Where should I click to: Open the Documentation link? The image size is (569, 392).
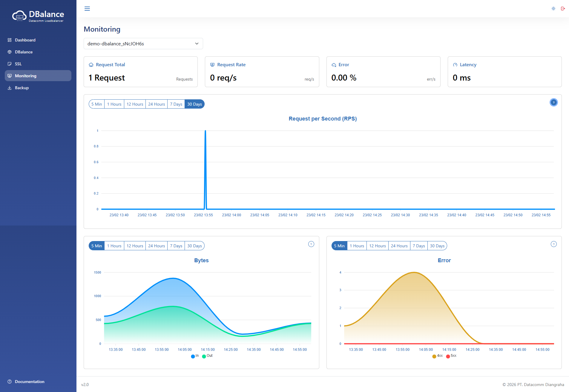click(x=29, y=382)
